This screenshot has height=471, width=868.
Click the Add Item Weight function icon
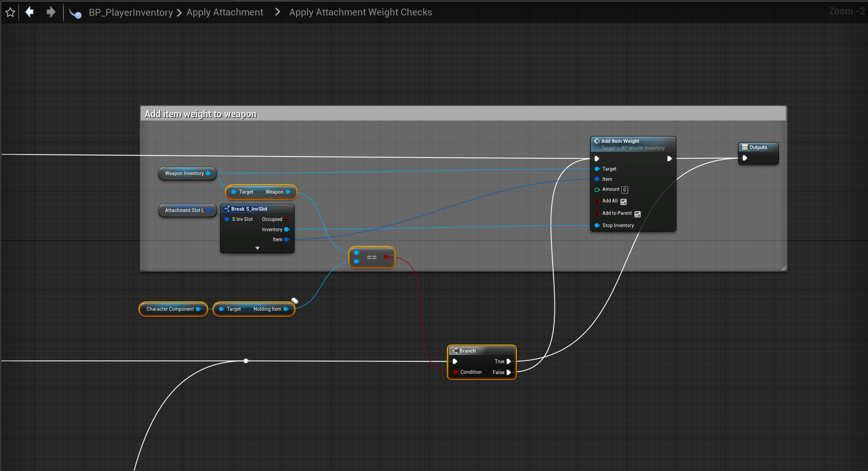(597, 141)
